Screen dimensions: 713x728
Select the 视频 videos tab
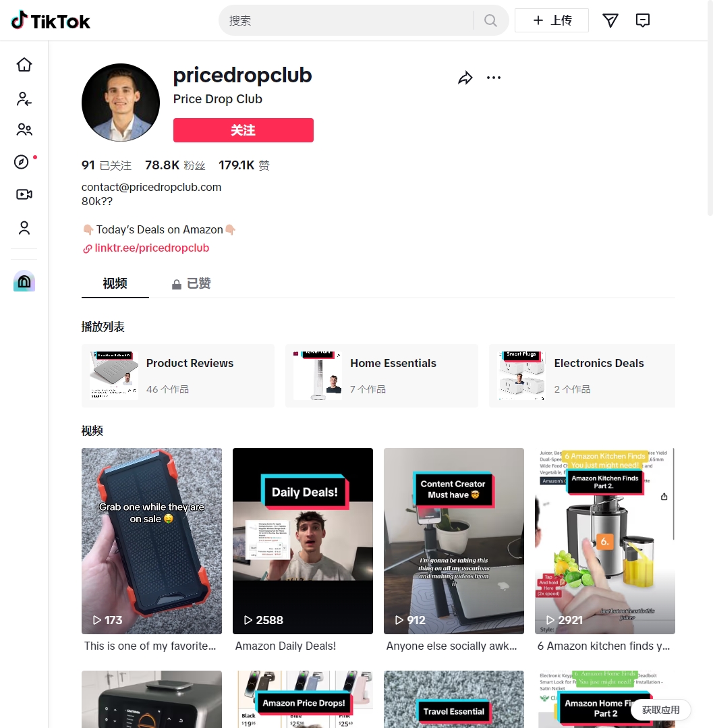(x=115, y=283)
